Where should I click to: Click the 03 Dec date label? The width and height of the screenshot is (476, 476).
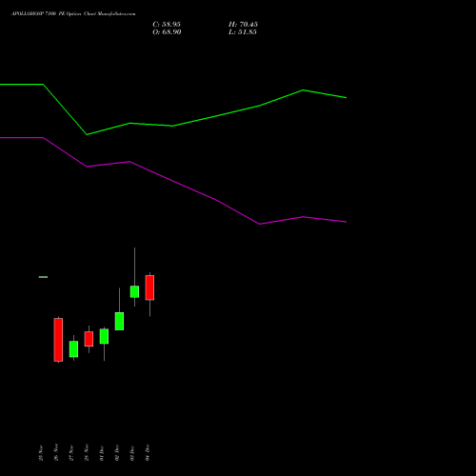point(132,453)
